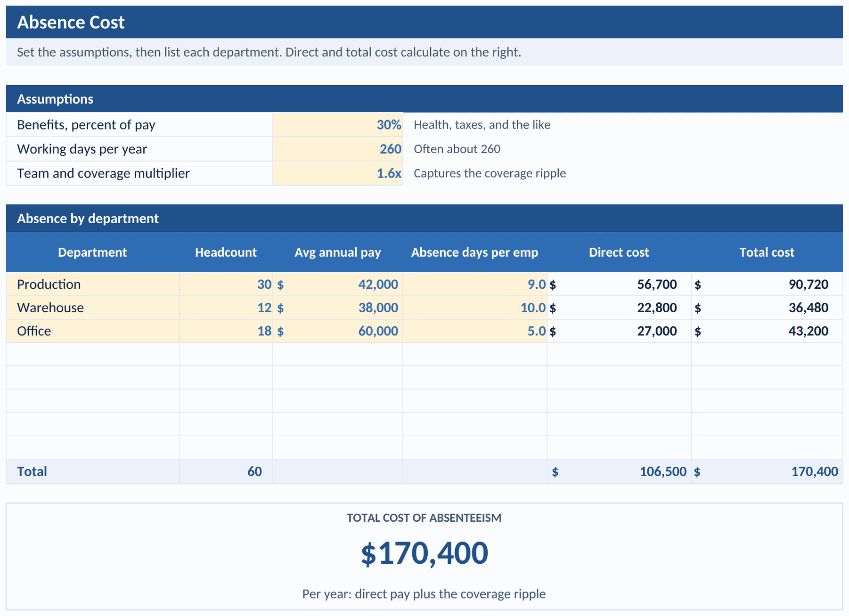Click the 'Direct cost' column header
This screenshot has height=616, width=849.
(619, 252)
